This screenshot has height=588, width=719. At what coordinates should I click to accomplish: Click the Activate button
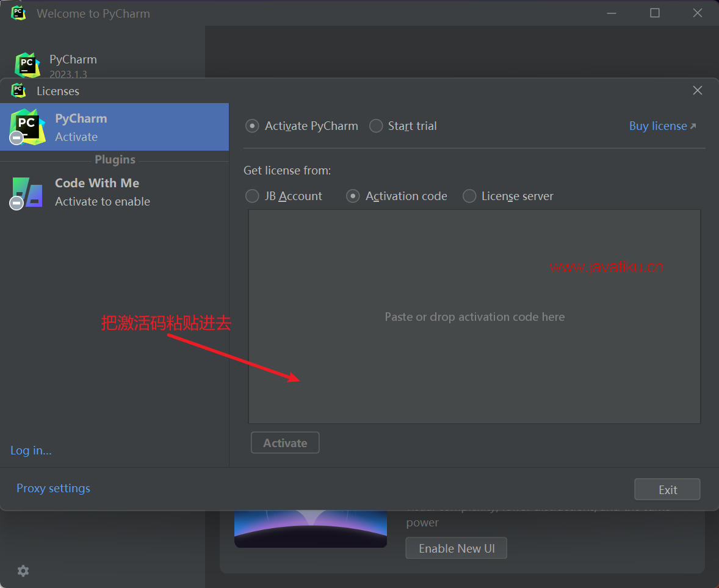[285, 443]
